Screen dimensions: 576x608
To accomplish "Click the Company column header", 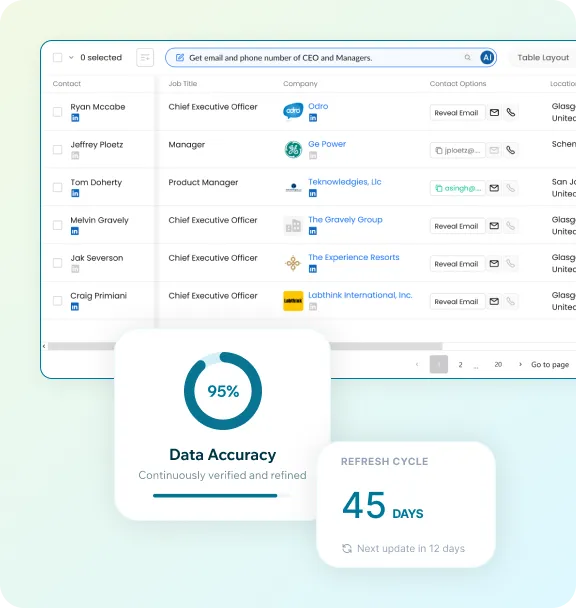I will coord(300,83).
